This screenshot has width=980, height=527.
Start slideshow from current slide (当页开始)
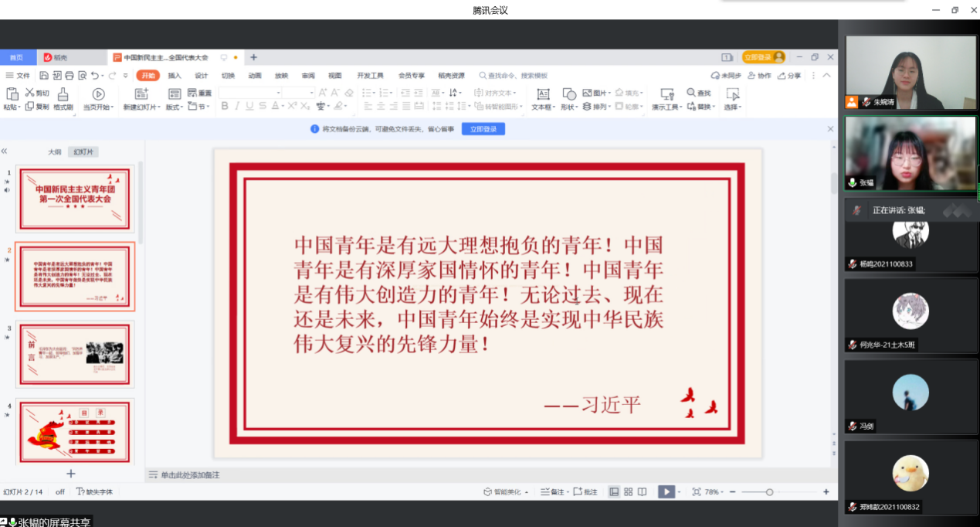[x=98, y=94]
